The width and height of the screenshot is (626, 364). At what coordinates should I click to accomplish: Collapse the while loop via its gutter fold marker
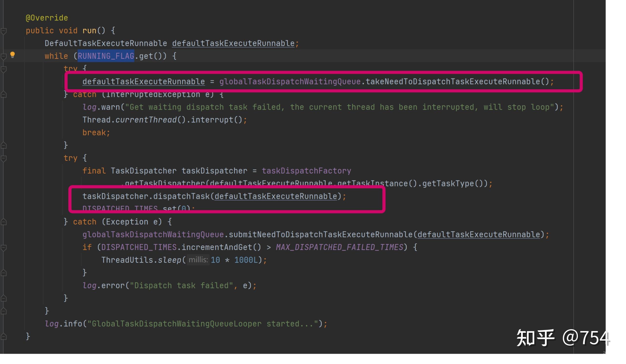(4, 56)
